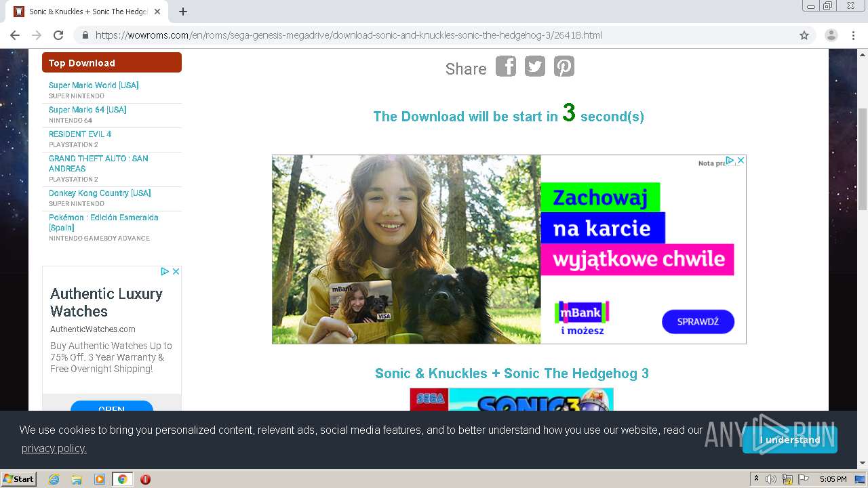This screenshot has height=488, width=868.
Task: Click Authentic Luxury Watches ad title
Action: tap(106, 302)
